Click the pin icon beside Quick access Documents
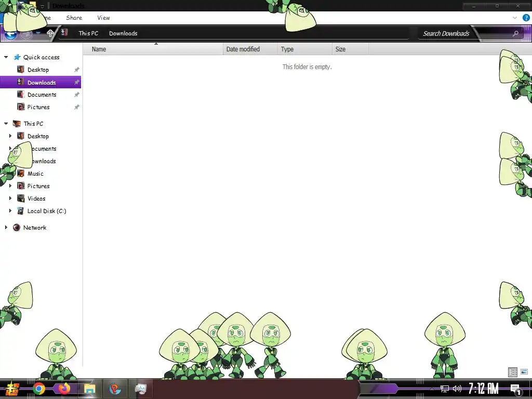Image resolution: width=532 pixels, height=399 pixels. click(x=77, y=95)
